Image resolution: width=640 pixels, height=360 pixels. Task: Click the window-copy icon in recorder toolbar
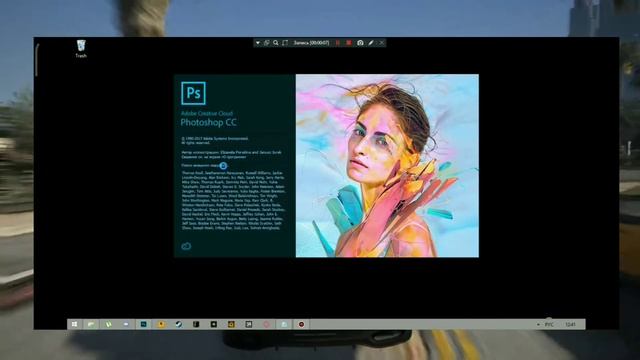(x=267, y=43)
